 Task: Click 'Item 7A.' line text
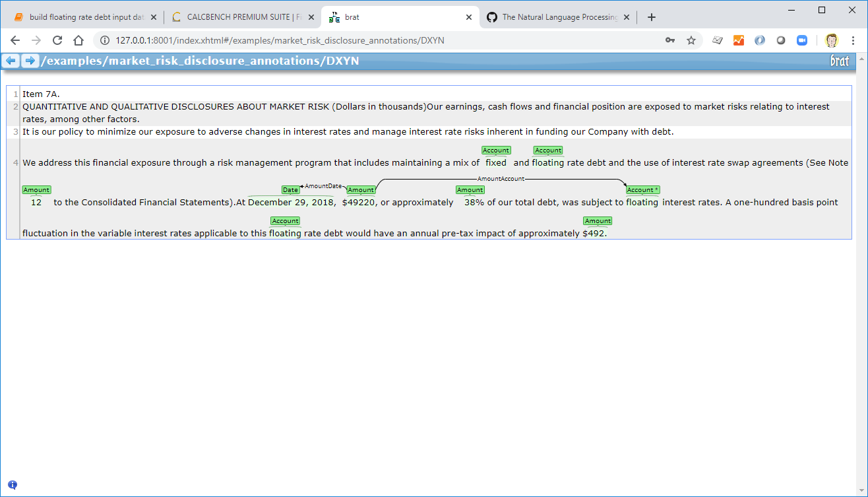tap(41, 94)
